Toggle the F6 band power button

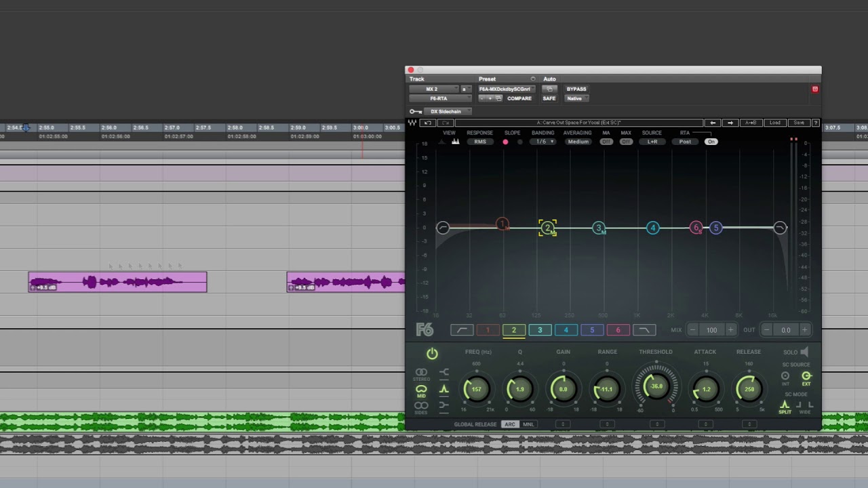432,354
